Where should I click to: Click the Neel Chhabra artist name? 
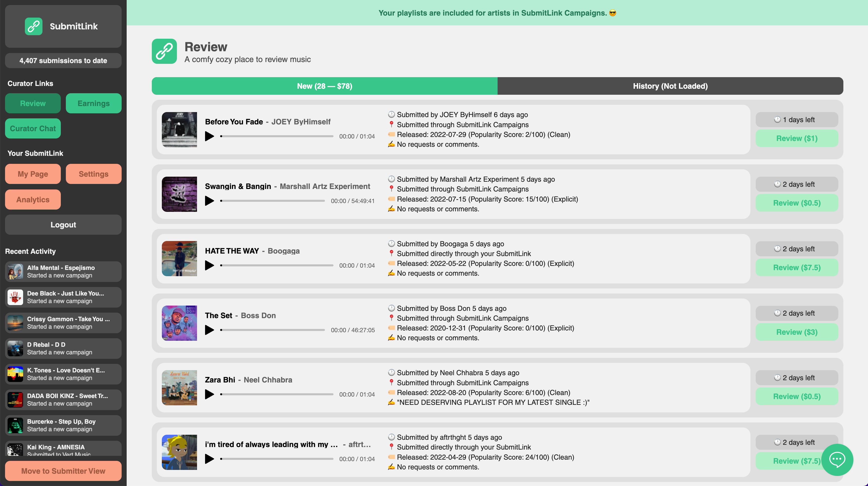coord(268,380)
